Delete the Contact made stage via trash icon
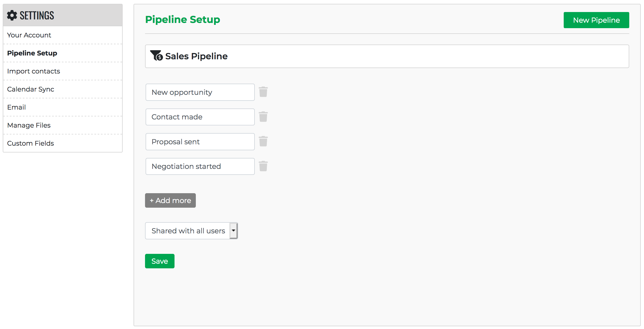The height and width of the screenshot is (329, 644). coord(263,117)
